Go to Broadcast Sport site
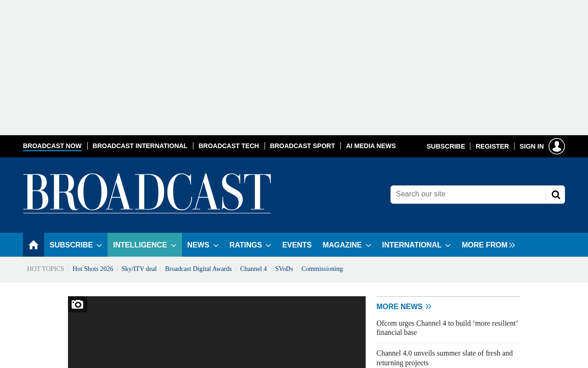 tap(302, 146)
